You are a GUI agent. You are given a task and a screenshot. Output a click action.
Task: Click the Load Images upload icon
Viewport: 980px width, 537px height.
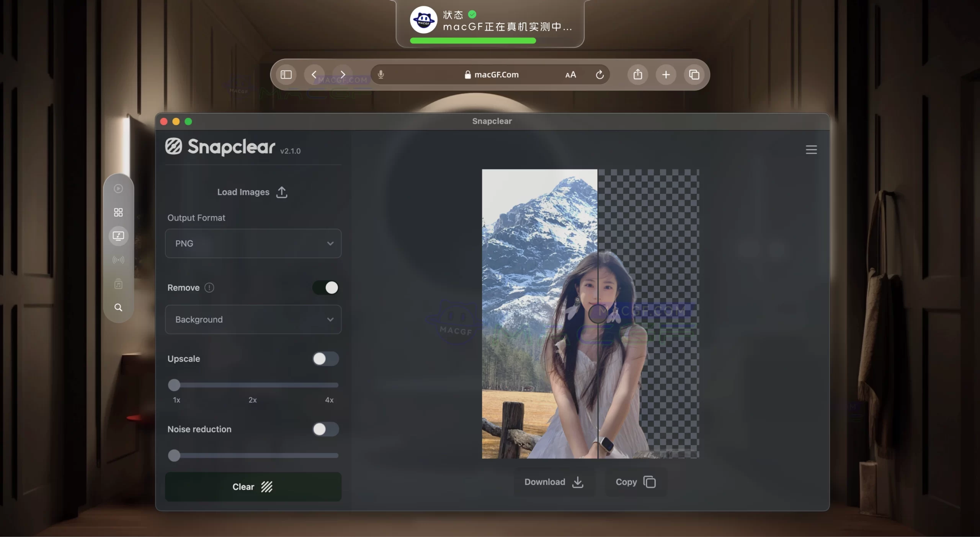point(281,192)
